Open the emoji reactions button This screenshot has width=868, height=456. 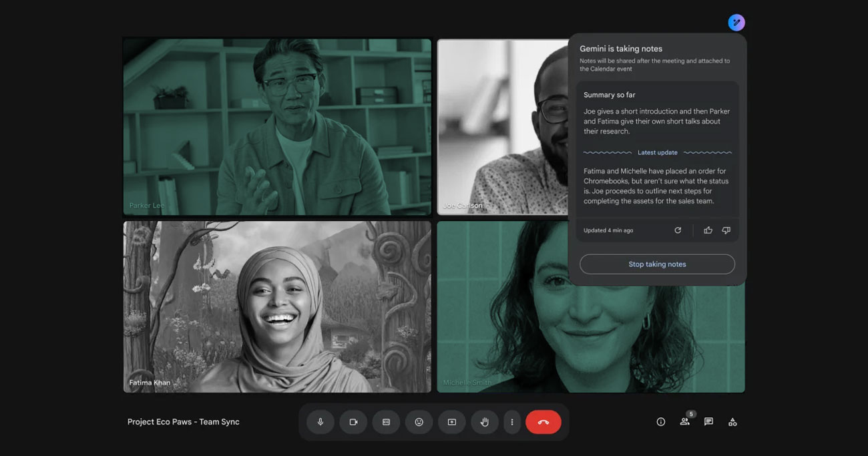419,422
